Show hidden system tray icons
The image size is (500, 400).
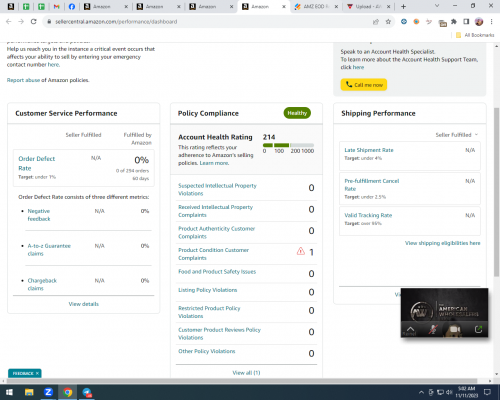coord(421,392)
